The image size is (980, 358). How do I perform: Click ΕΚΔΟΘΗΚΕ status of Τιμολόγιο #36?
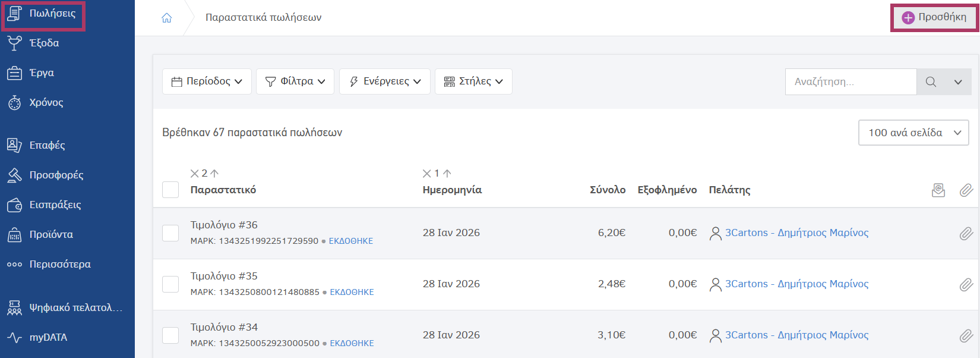(351, 241)
